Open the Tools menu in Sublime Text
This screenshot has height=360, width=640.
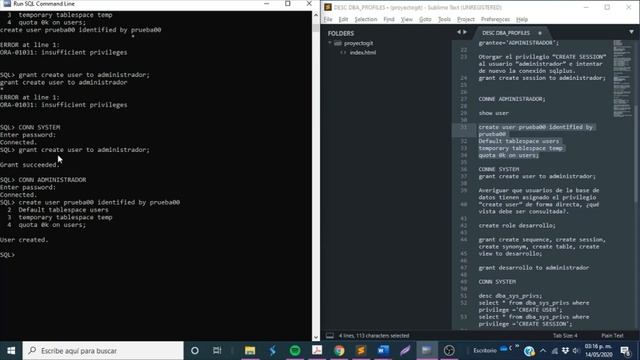point(444,19)
